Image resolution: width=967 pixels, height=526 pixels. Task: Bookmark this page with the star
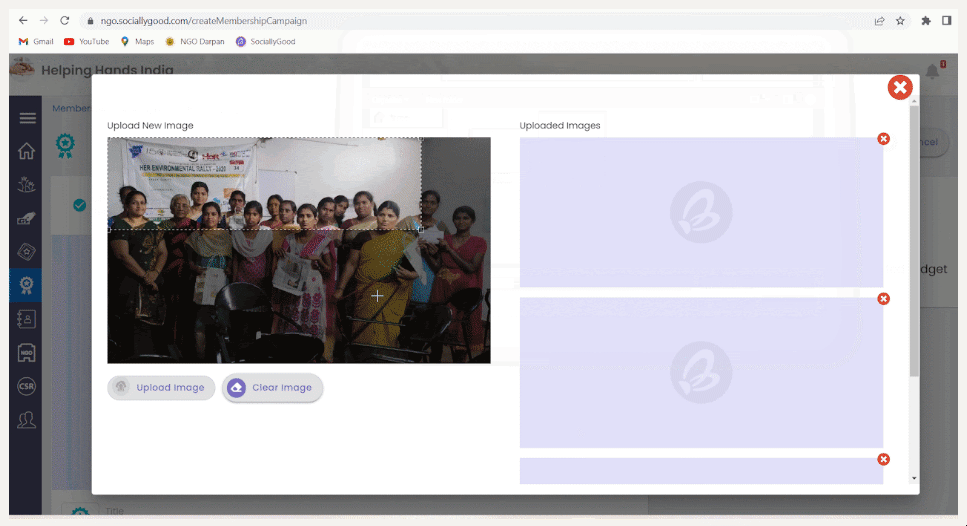(x=900, y=20)
